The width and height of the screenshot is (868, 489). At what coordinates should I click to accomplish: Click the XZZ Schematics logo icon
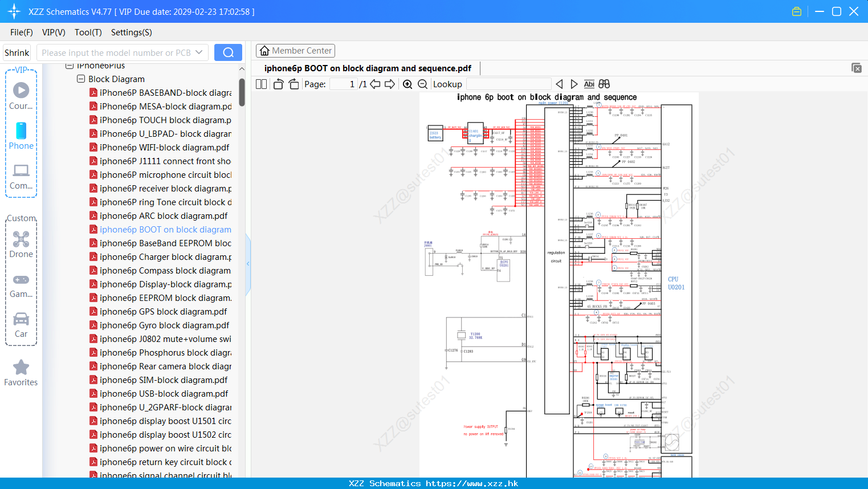click(x=14, y=11)
